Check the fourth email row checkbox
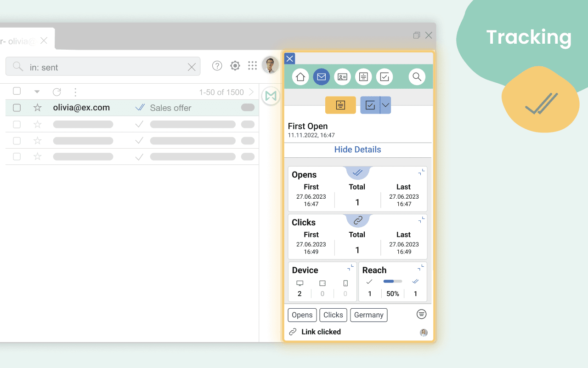Image resolution: width=588 pixels, height=368 pixels. pyautogui.click(x=17, y=157)
